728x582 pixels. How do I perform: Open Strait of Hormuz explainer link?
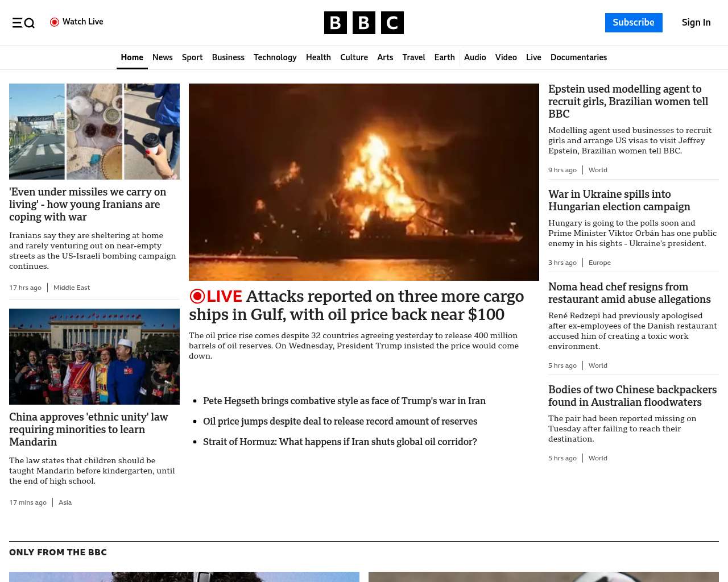point(340,442)
